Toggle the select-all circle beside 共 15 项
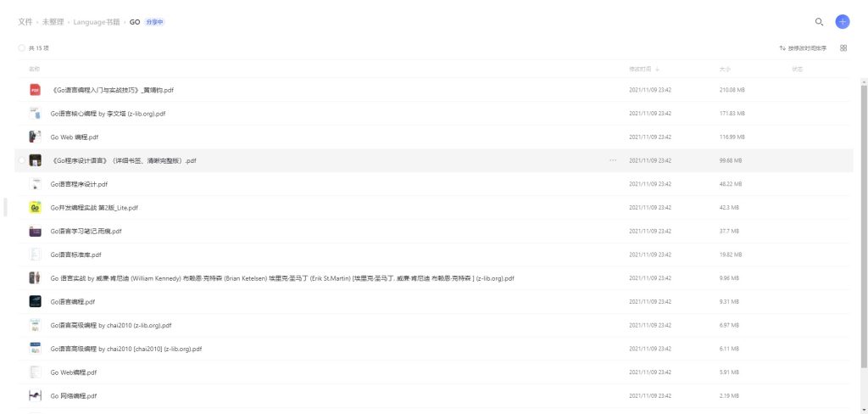 21,48
